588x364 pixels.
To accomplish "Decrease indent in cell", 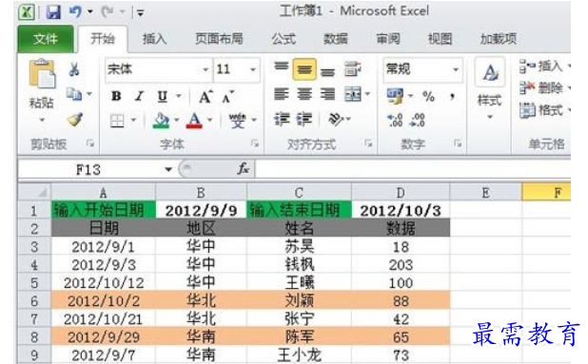I will tap(282, 119).
